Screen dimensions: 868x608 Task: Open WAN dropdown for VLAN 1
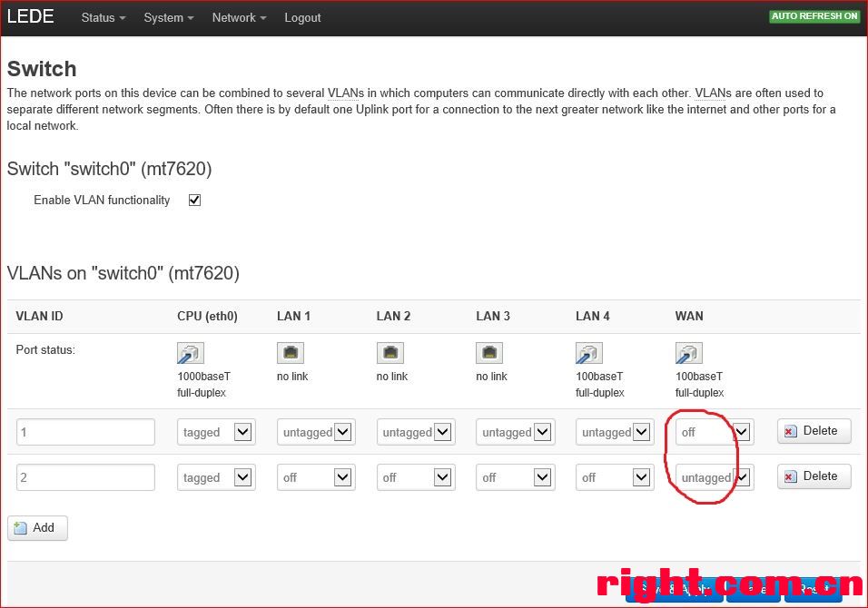coord(714,432)
